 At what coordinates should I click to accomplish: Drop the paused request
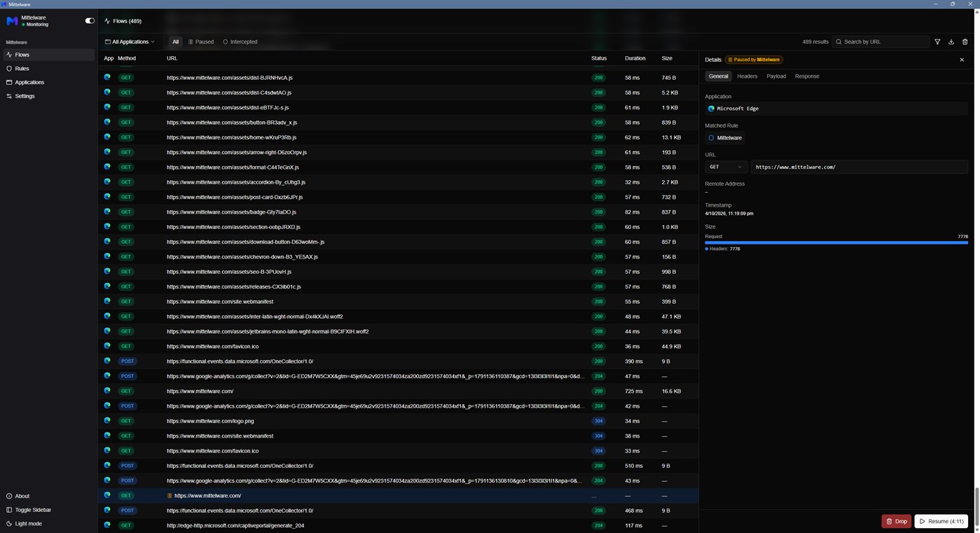pyautogui.click(x=896, y=521)
